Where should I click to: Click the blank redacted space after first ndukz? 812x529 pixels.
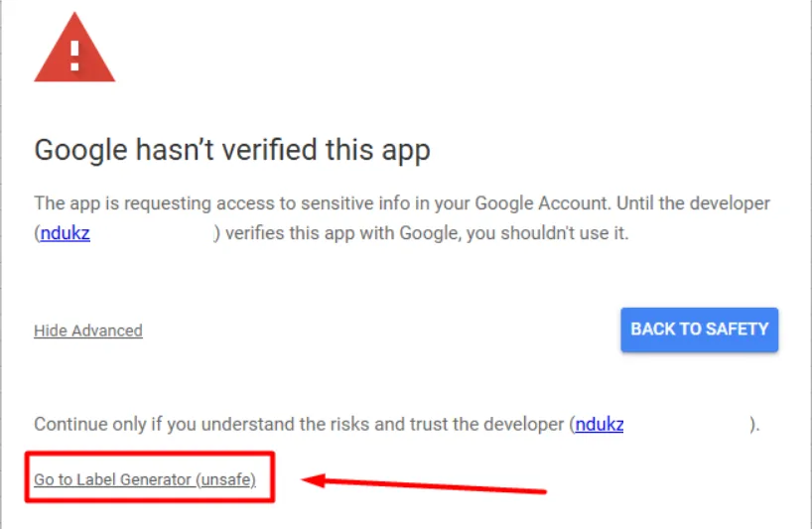pyautogui.click(x=152, y=233)
